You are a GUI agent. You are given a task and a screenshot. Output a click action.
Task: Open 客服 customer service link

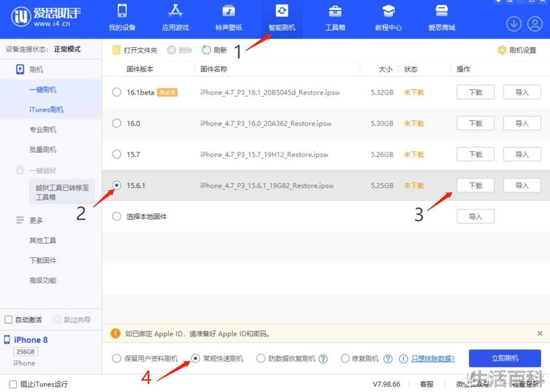pyautogui.click(x=427, y=384)
